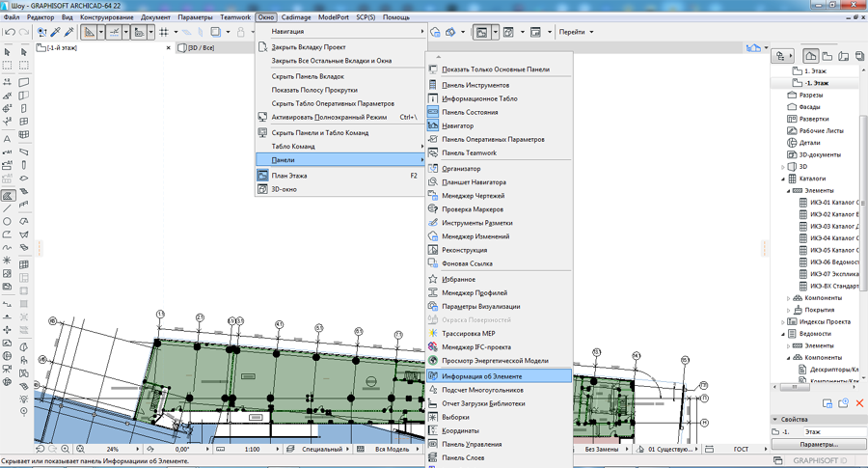Toggle Информационное Табло panel visibility
The width and height of the screenshot is (868, 468).
tap(500, 98)
